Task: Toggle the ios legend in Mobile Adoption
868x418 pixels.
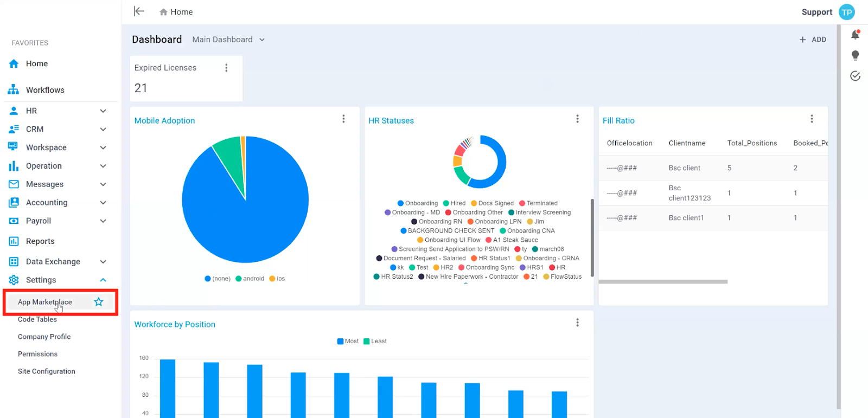Action: [x=277, y=279]
